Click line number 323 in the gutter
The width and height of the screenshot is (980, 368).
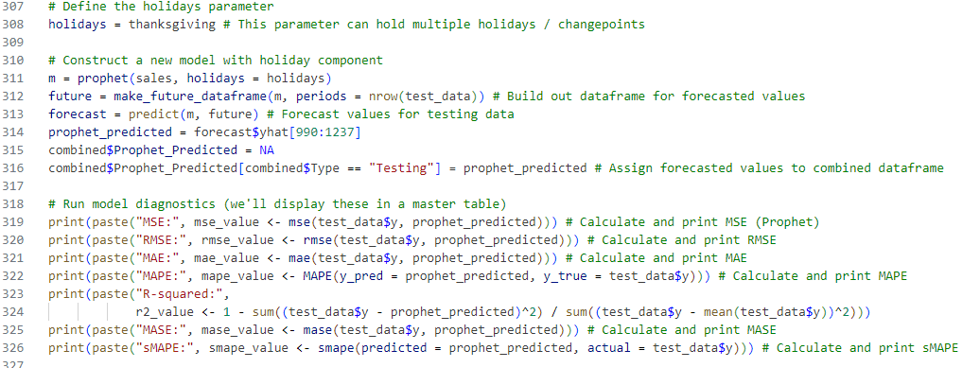14,293
